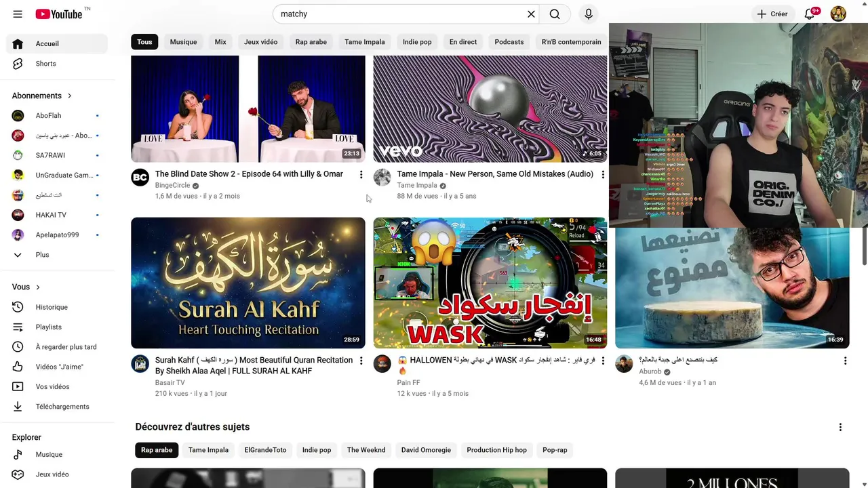Open Shorts in the sidebar

point(57,64)
